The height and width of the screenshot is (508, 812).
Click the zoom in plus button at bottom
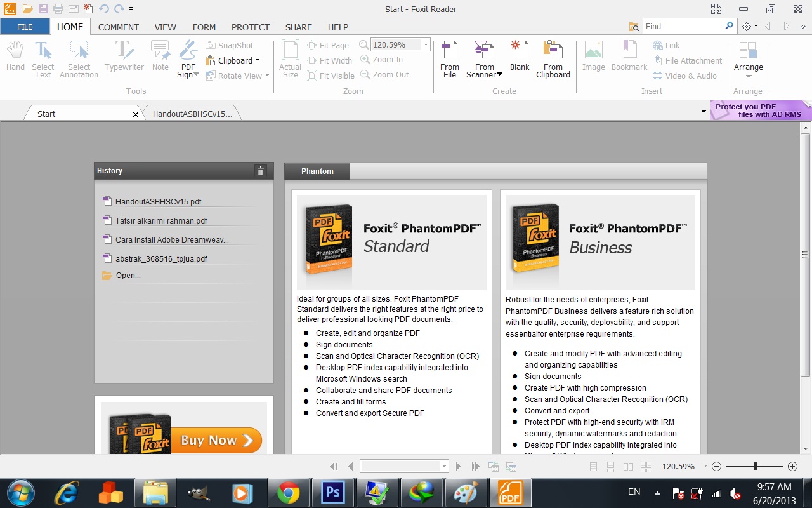792,466
